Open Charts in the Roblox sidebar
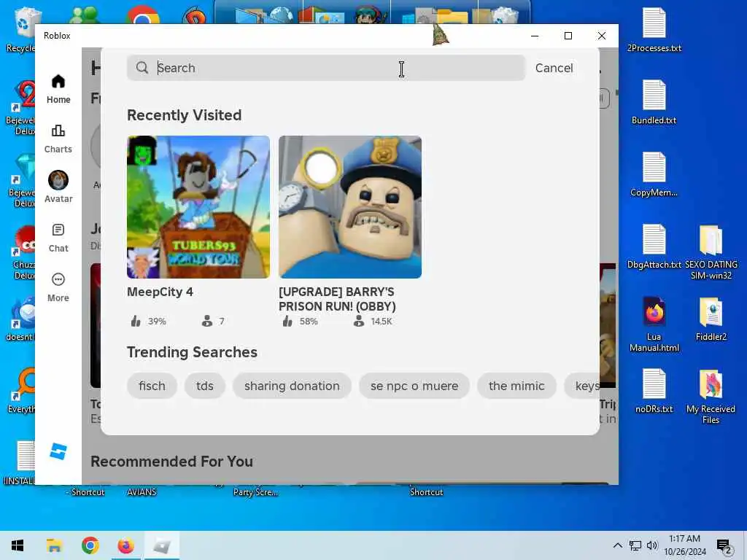Image resolution: width=747 pixels, height=560 pixels. click(58, 139)
